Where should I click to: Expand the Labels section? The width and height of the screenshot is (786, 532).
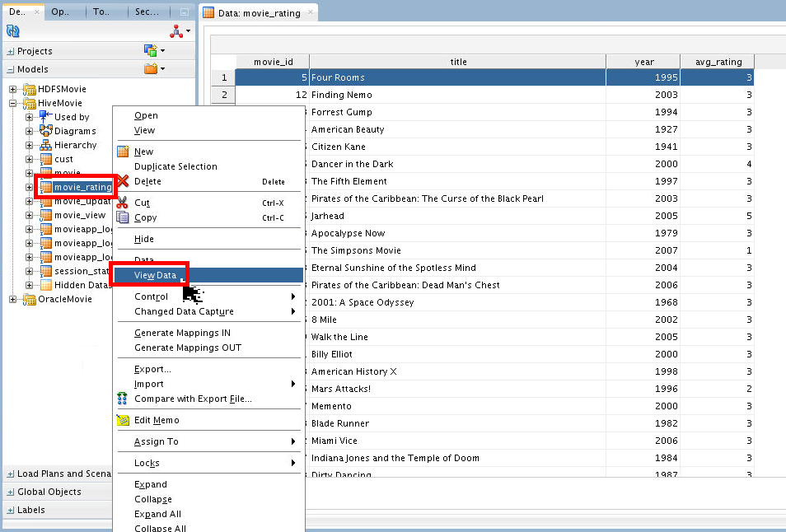11,510
